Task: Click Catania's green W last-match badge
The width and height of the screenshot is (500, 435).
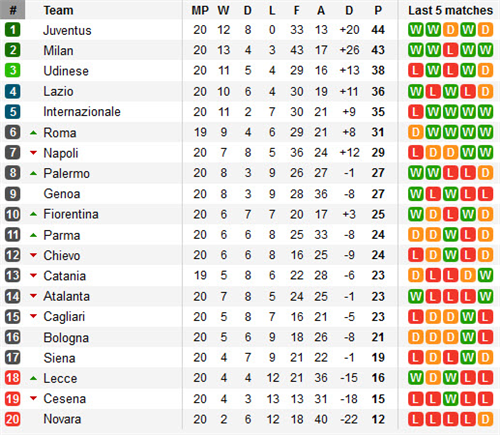Action: coord(485,275)
